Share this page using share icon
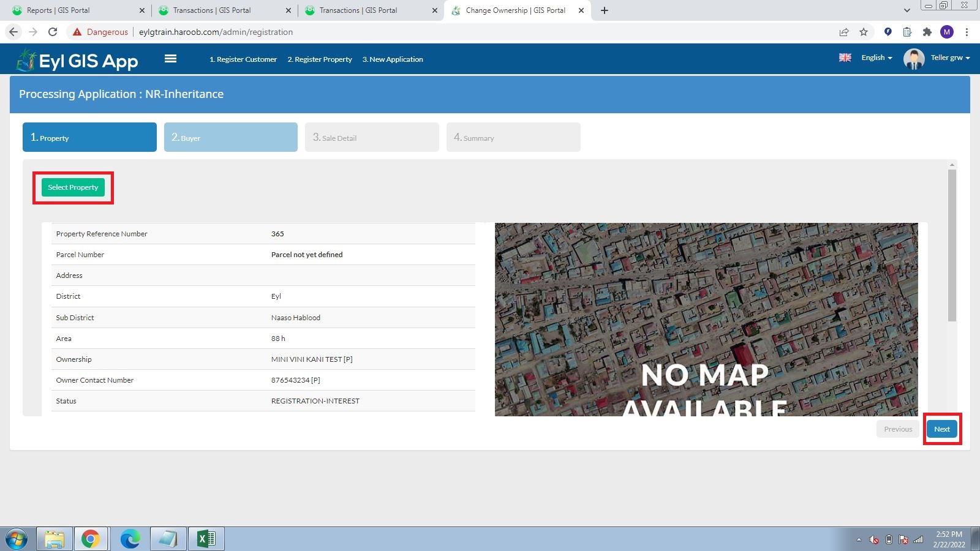 click(x=844, y=32)
